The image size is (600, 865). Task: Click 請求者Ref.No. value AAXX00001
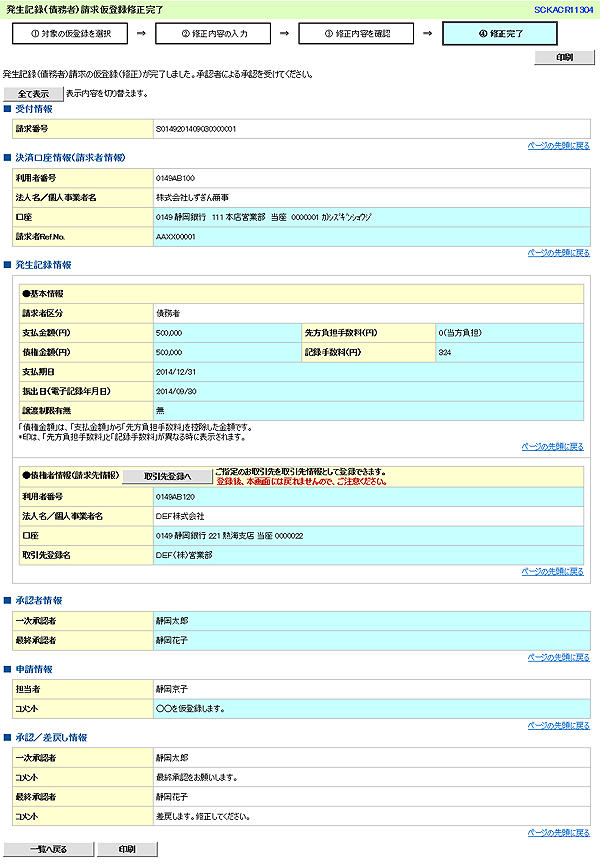click(175, 237)
